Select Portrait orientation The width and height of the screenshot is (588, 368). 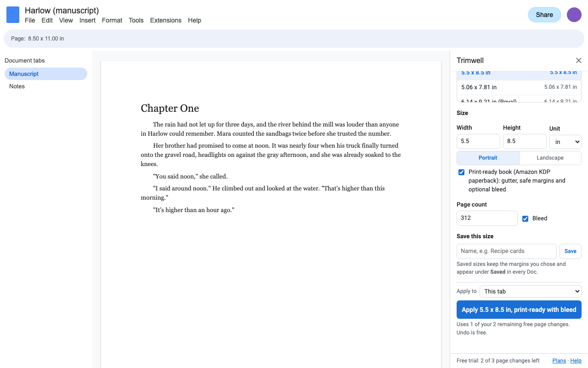coord(488,158)
